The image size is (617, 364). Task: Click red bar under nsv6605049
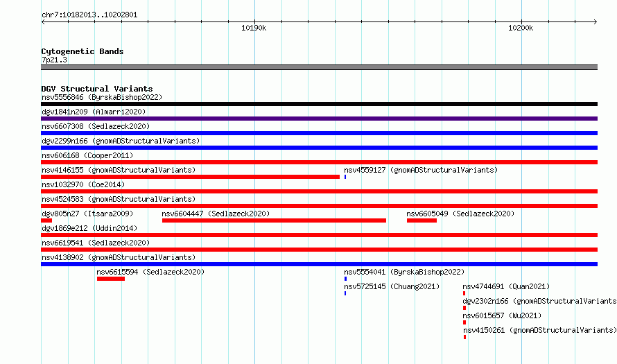(x=422, y=220)
